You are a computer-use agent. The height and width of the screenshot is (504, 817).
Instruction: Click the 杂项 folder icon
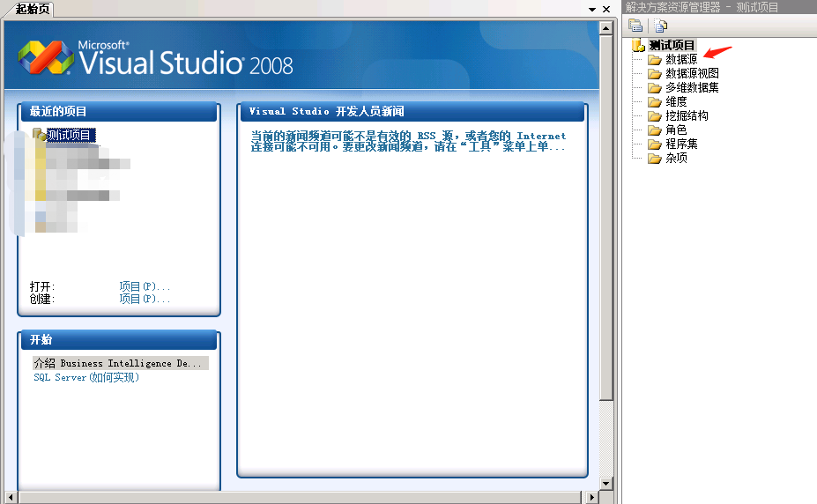pyautogui.click(x=655, y=159)
